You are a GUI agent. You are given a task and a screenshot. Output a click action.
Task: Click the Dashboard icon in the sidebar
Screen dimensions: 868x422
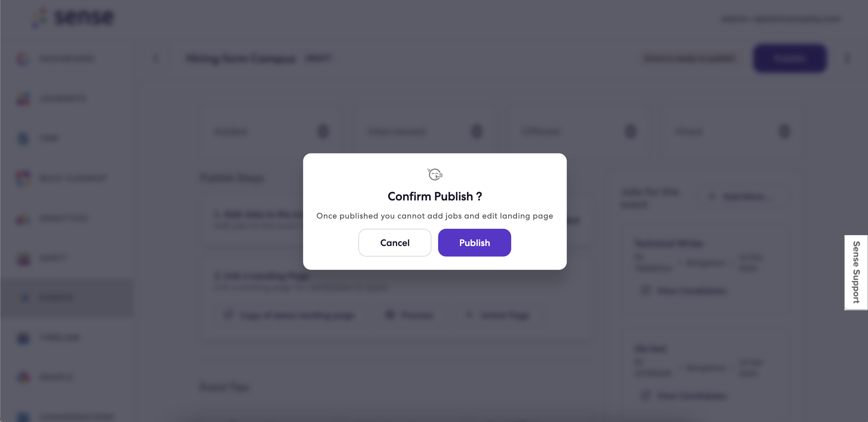click(x=23, y=58)
